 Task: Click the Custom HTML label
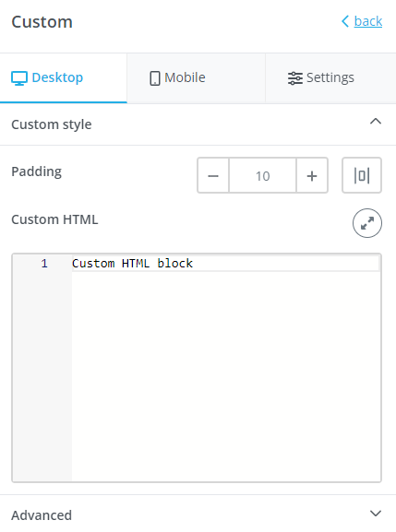click(x=54, y=219)
